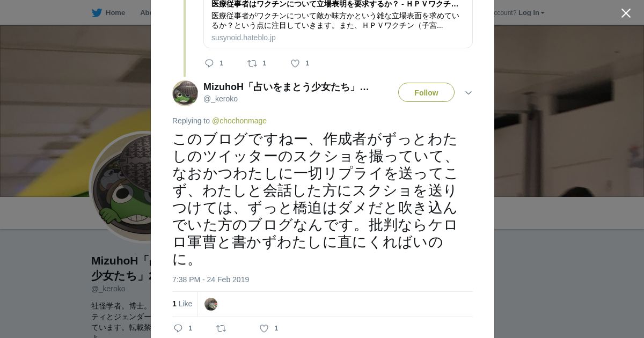The image size is (644, 338).
Task: Reply to MizuhoH's main tweet
Action: click(178, 328)
